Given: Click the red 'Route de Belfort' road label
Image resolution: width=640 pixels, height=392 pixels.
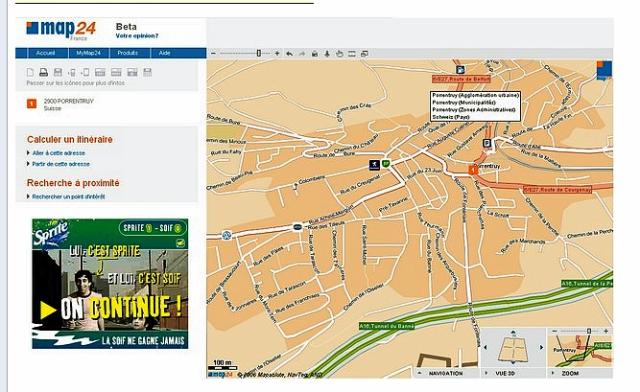Looking at the screenshot, I should click(462, 79).
